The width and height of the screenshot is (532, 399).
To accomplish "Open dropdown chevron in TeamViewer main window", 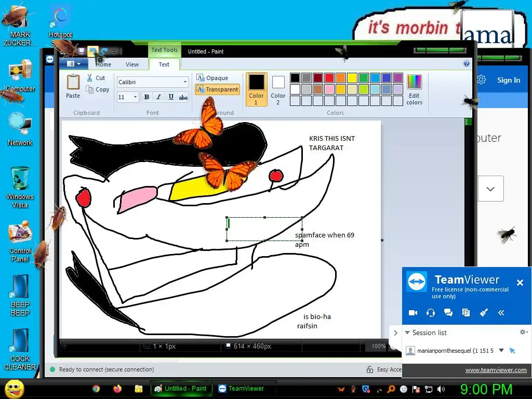I will pyautogui.click(x=490, y=189).
